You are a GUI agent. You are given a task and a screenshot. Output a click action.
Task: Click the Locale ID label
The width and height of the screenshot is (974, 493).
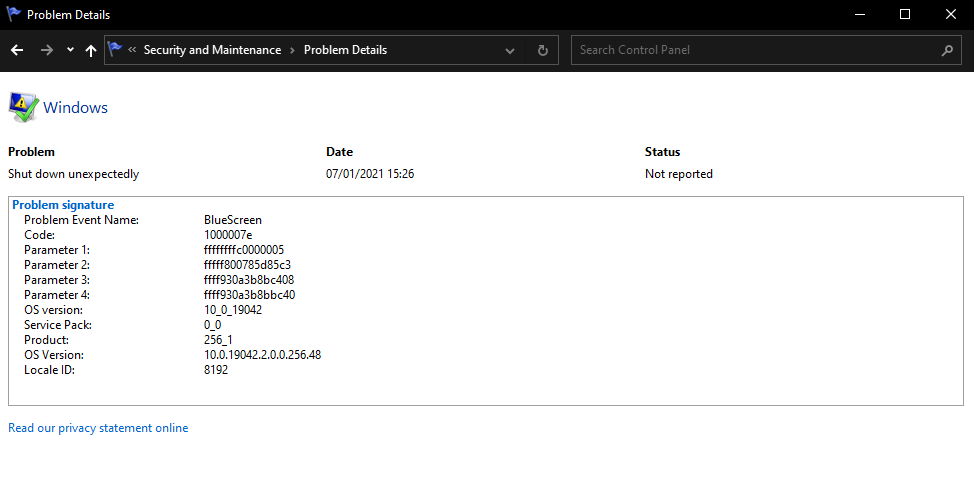coord(49,369)
